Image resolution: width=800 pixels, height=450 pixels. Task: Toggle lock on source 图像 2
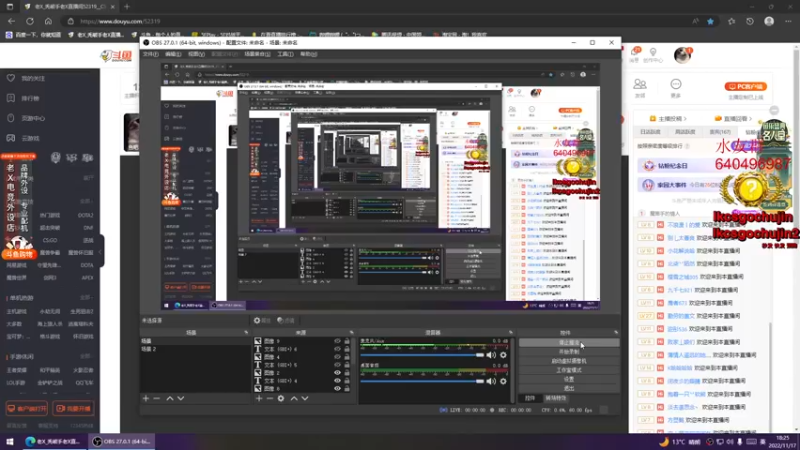tap(347, 373)
